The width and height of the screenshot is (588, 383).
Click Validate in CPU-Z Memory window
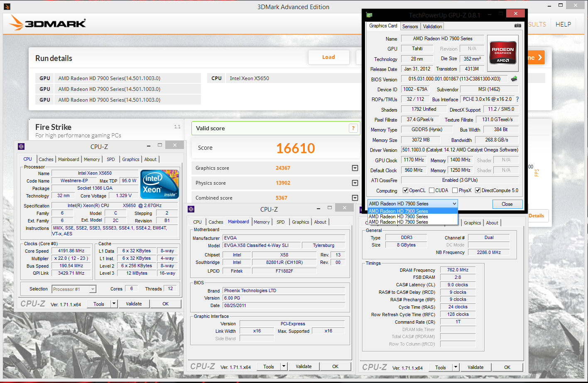pos(475,367)
